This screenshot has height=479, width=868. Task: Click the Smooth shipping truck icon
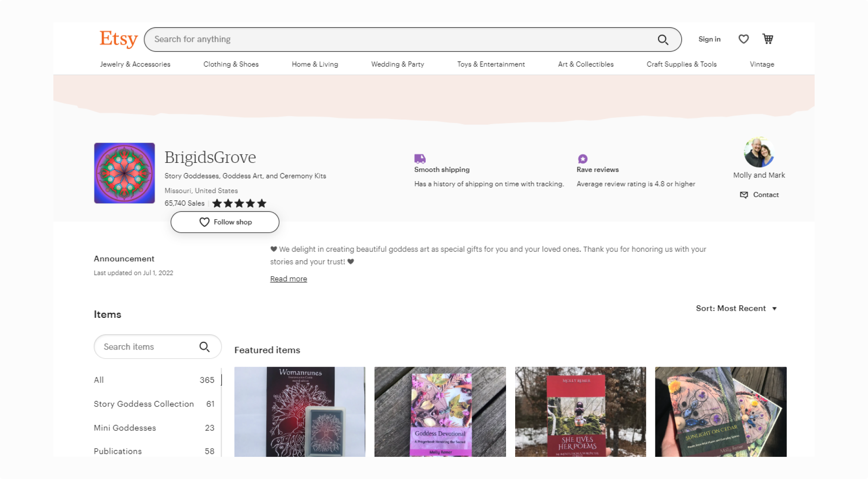click(420, 159)
